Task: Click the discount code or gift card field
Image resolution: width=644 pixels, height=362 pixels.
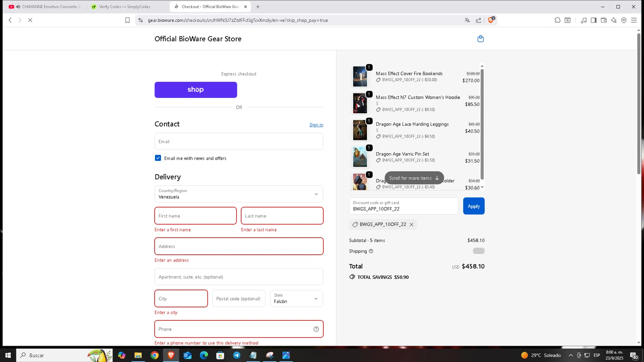Action: (404, 206)
